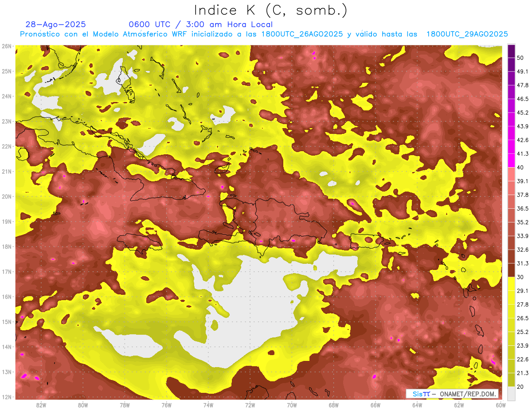The width and height of the screenshot is (532, 411).
Task: Click the colorbar value '33.9'
Action: point(522,236)
